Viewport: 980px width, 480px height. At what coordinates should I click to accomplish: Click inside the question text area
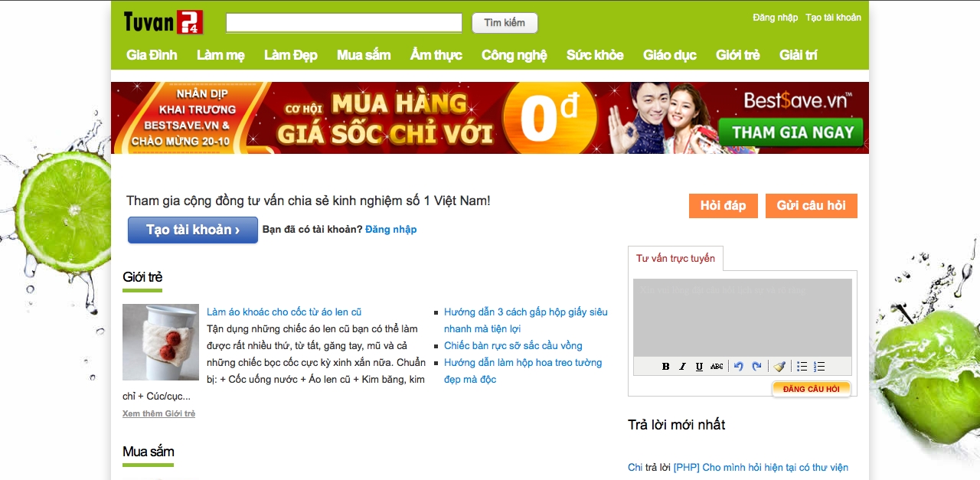(743, 318)
